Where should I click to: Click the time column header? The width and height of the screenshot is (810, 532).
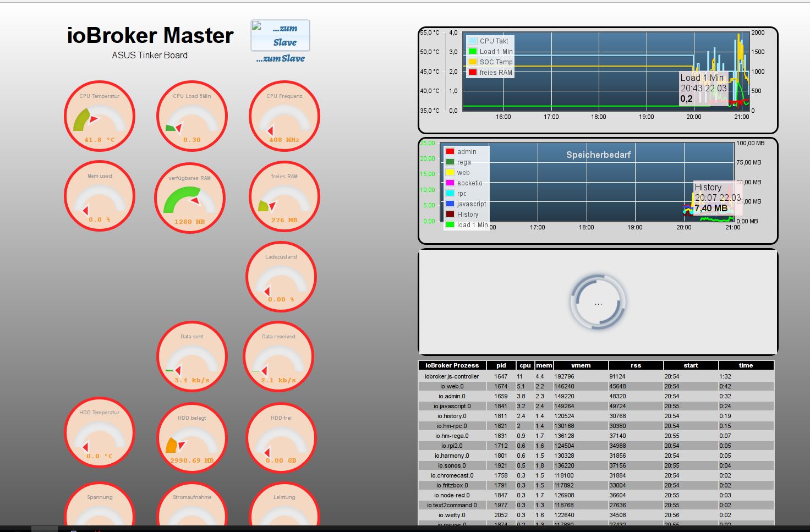tap(746, 365)
